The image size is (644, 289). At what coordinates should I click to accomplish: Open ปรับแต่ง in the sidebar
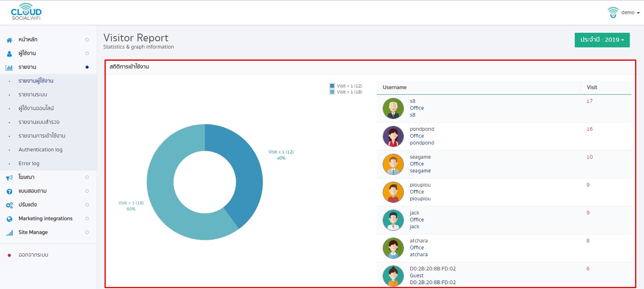[x=28, y=205]
